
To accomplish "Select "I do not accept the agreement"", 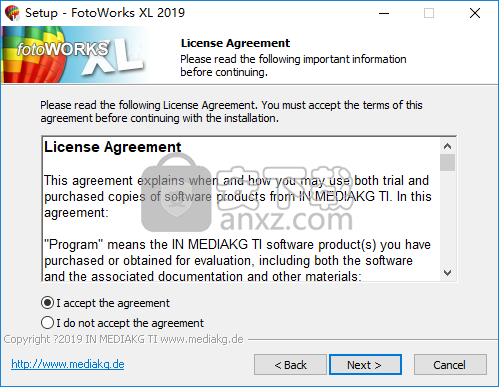I will click(122, 323).
